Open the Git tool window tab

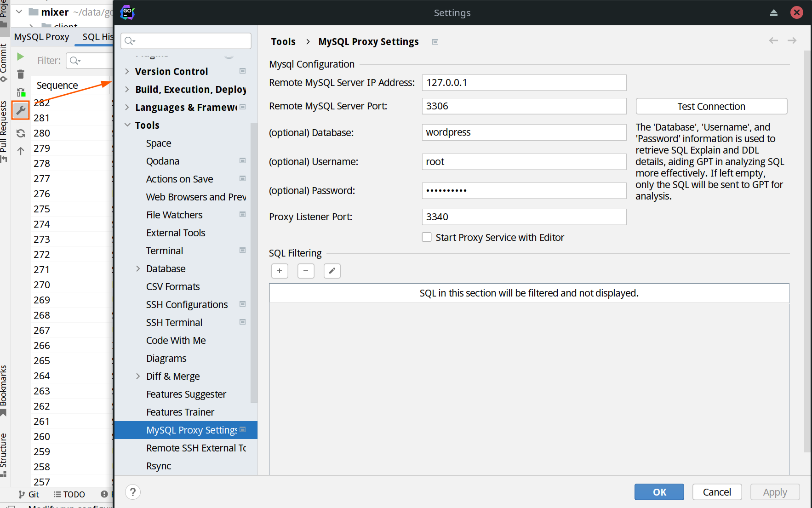click(x=29, y=494)
